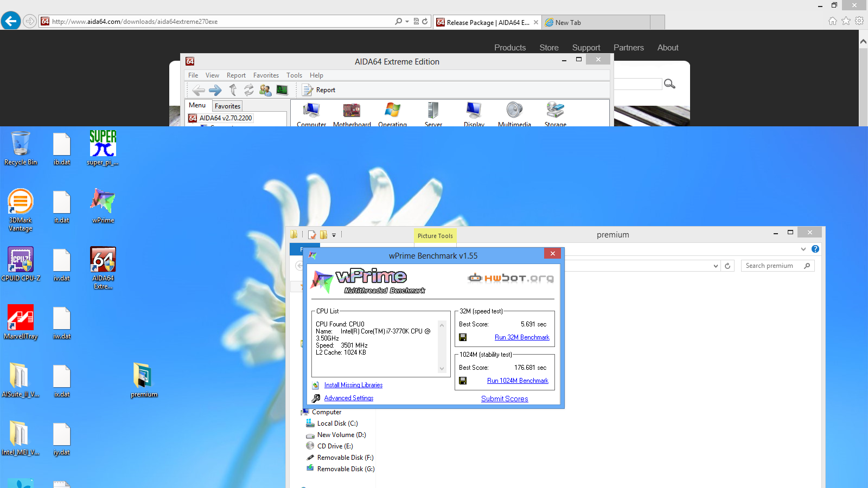Switch to the Favorites tab in AIDA64
This screenshot has width=868, height=488.
pos(227,106)
